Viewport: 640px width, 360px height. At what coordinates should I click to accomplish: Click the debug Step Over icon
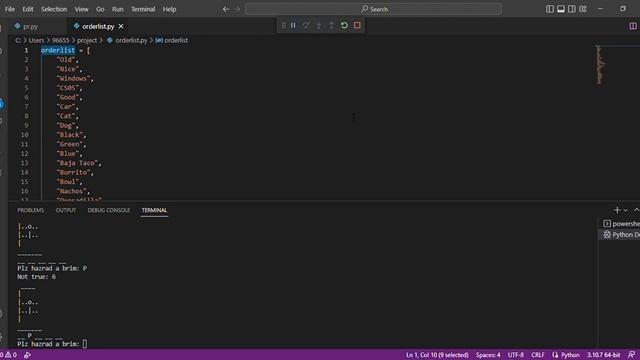(x=306, y=25)
